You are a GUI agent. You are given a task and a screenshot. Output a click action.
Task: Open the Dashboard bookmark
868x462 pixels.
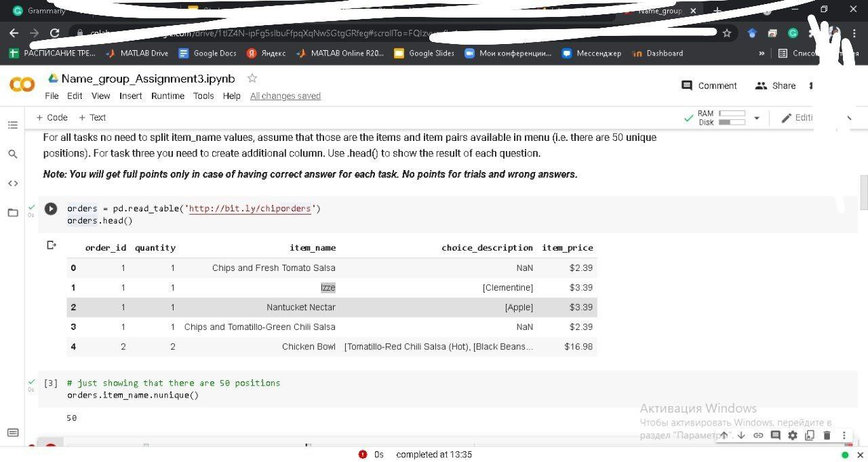[657, 53]
